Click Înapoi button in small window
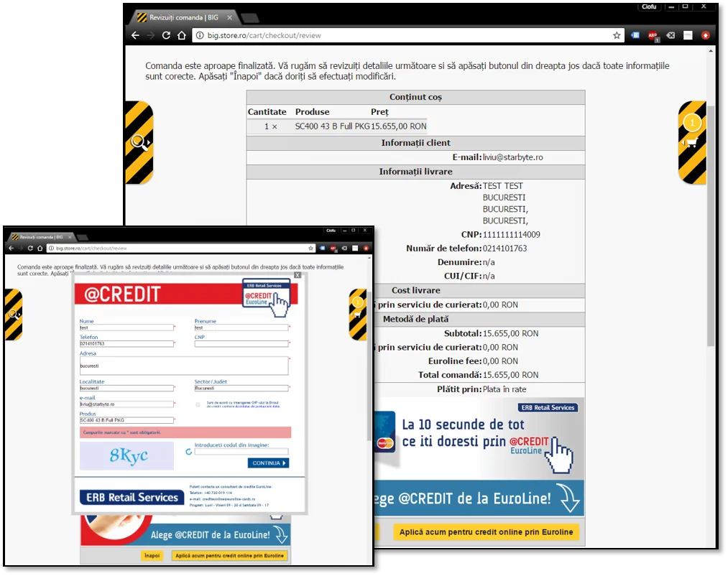The image size is (728, 576). coord(152,556)
